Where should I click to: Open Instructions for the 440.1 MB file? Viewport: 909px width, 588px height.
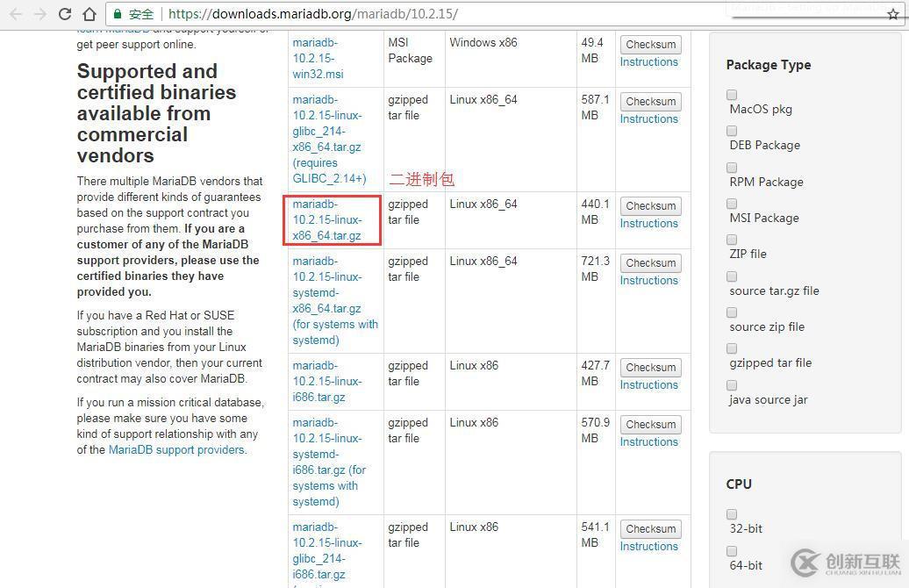(648, 223)
